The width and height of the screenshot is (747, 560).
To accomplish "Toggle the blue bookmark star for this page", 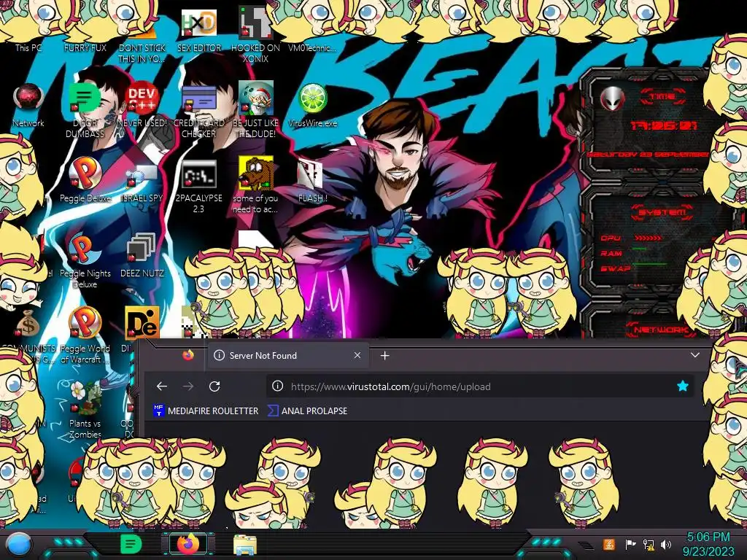I will [x=682, y=386].
